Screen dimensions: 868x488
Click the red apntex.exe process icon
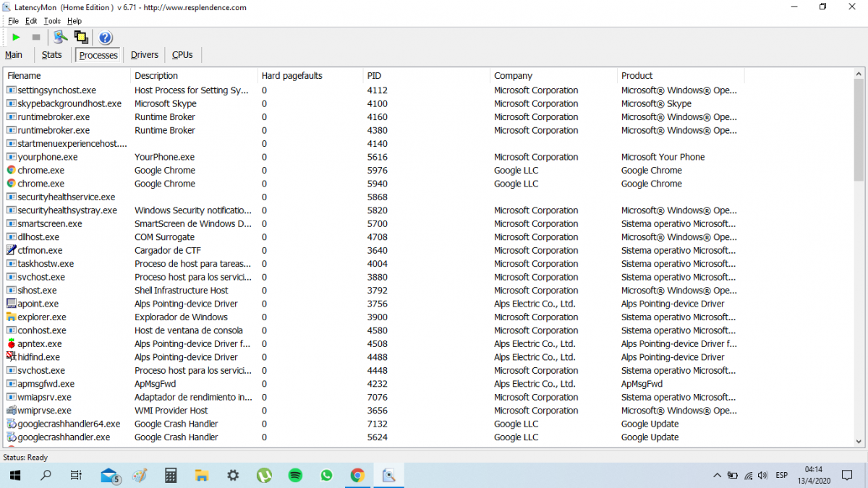point(12,344)
